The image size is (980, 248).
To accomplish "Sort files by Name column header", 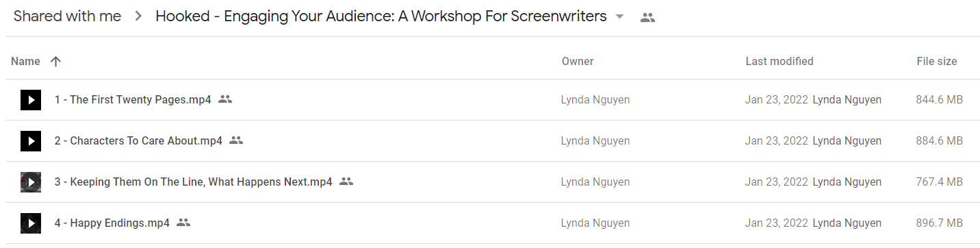I will click(26, 61).
